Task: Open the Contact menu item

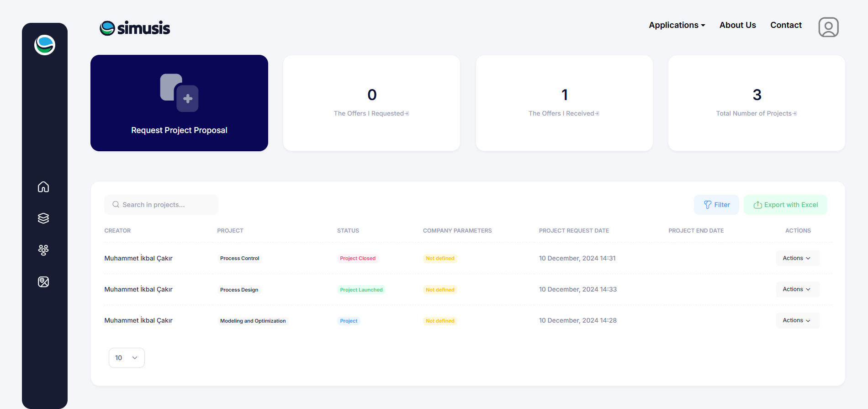Action: click(x=786, y=25)
